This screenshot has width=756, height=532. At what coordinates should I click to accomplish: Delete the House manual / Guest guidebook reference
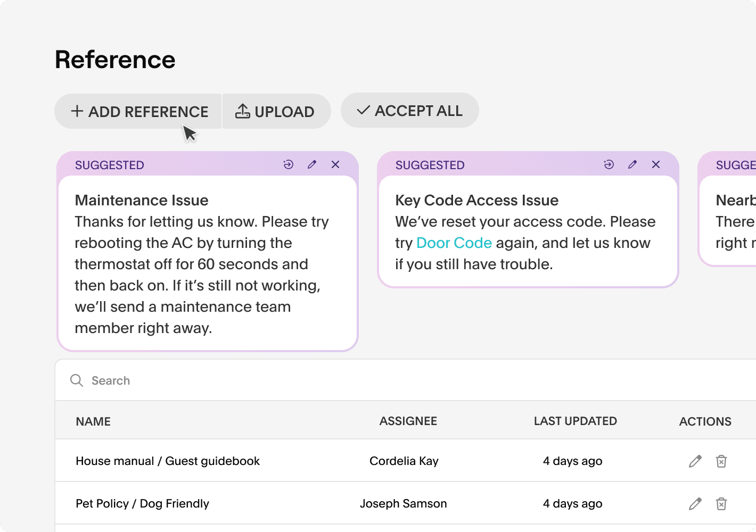point(721,461)
